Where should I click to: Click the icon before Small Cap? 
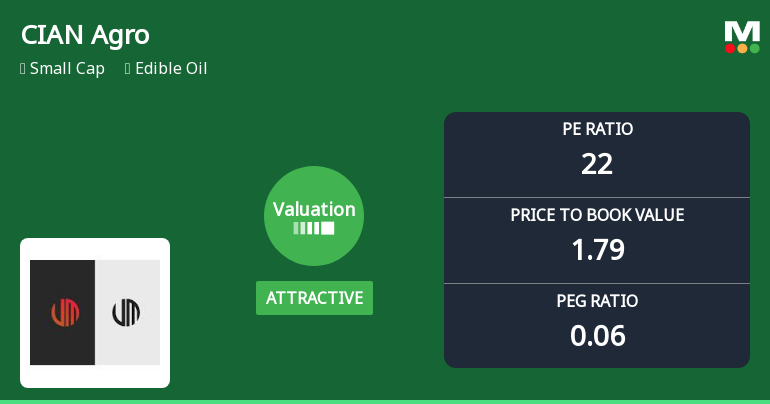tap(22, 69)
